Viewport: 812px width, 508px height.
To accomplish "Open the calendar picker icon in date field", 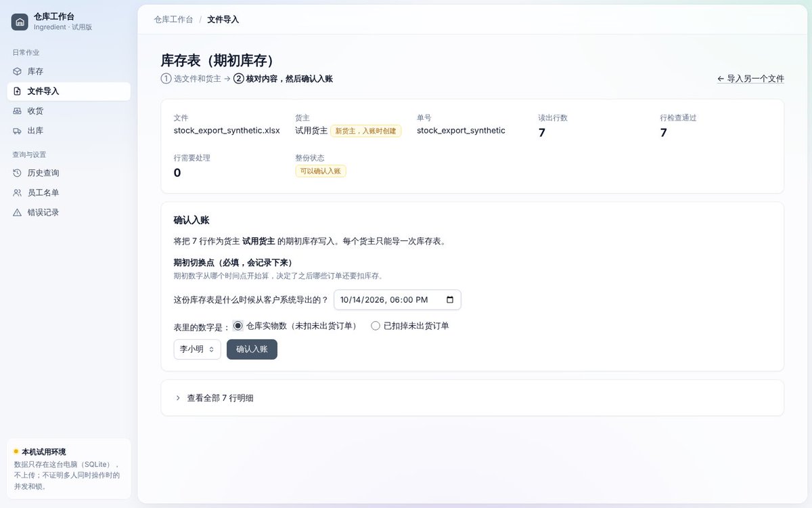I will [x=450, y=299].
